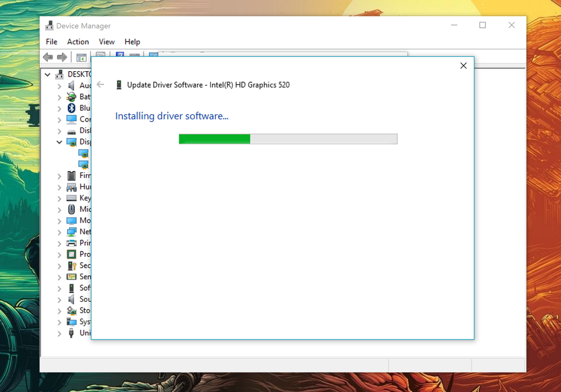The height and width of the screenshot is (392, 561).
Task: Expand the Monitors category
Action: (x=59, y=220)
